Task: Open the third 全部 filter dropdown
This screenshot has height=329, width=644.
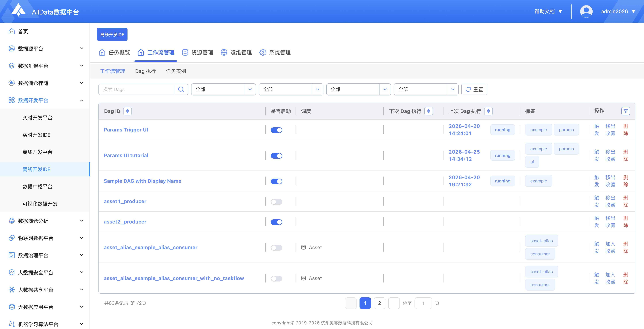Action: coord(359,89)
